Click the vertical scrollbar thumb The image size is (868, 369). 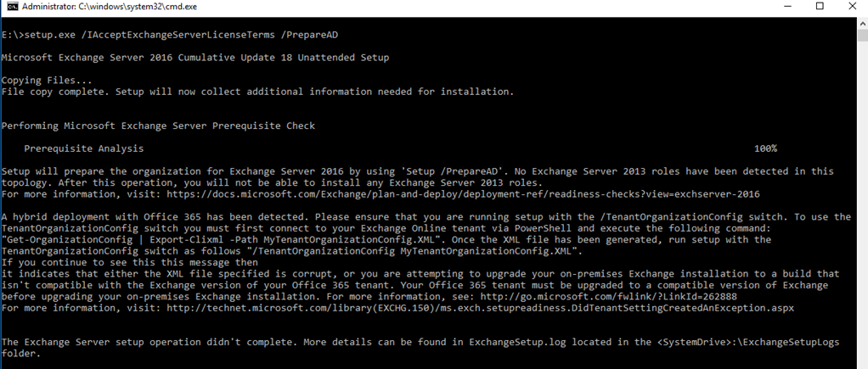pos(862,35)
